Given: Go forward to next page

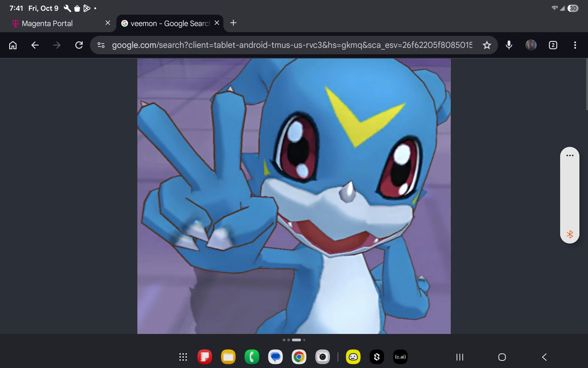Looking at the screenshot, I should pos(57,45).
